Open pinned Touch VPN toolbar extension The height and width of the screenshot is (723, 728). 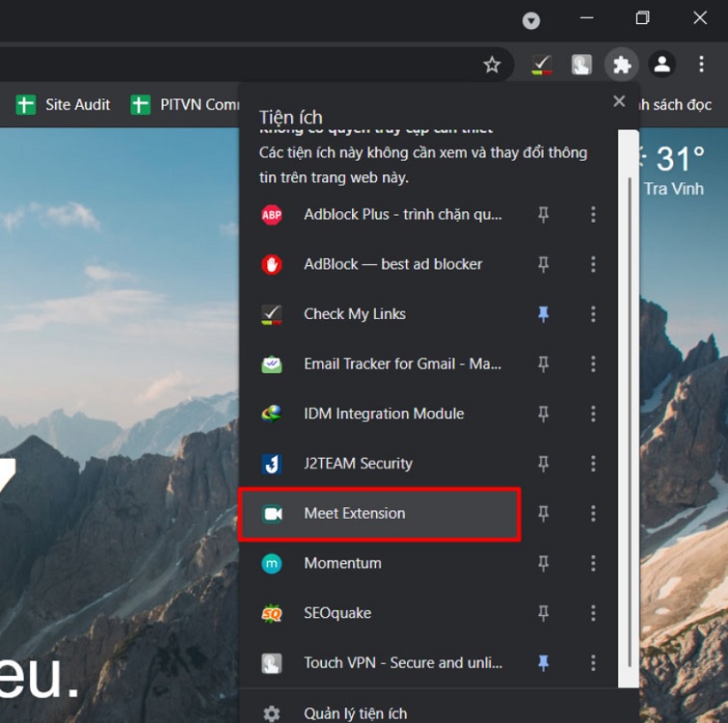pyautogui.click(x=581, y=65)
